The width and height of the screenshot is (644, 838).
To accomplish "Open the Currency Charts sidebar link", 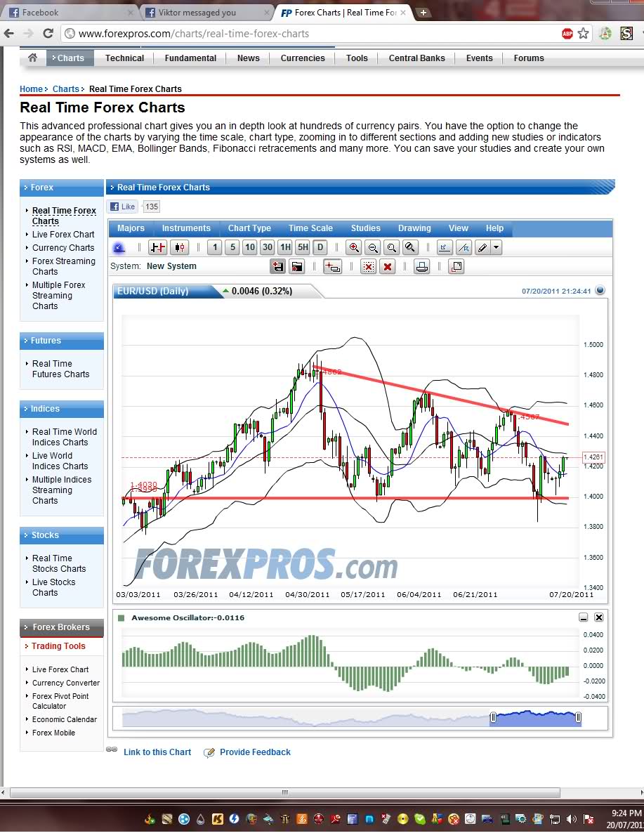I will coord(63,248).
